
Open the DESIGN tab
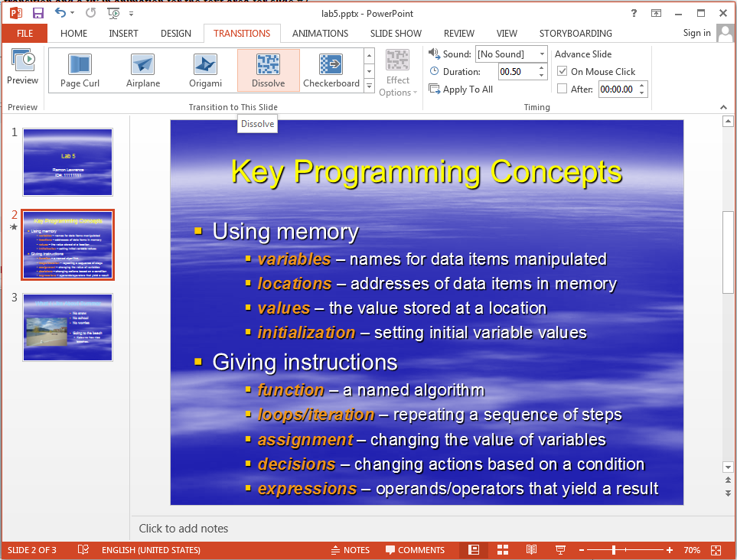pos(176,34)
